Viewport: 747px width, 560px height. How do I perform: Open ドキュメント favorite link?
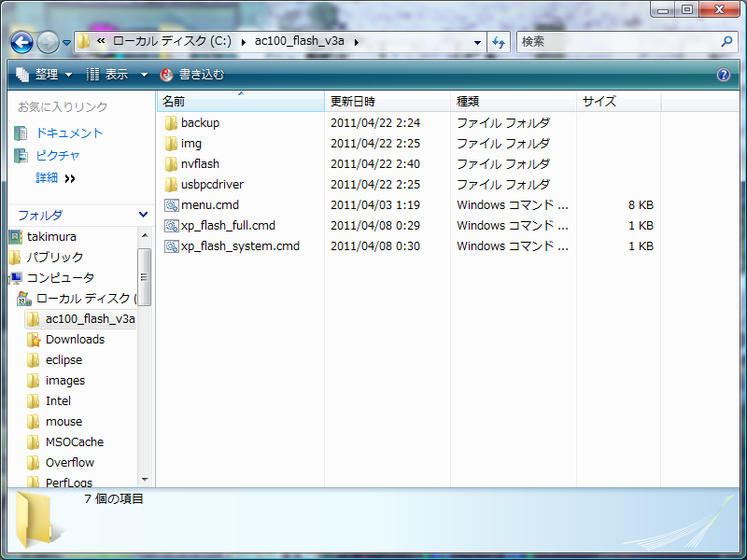69,133
